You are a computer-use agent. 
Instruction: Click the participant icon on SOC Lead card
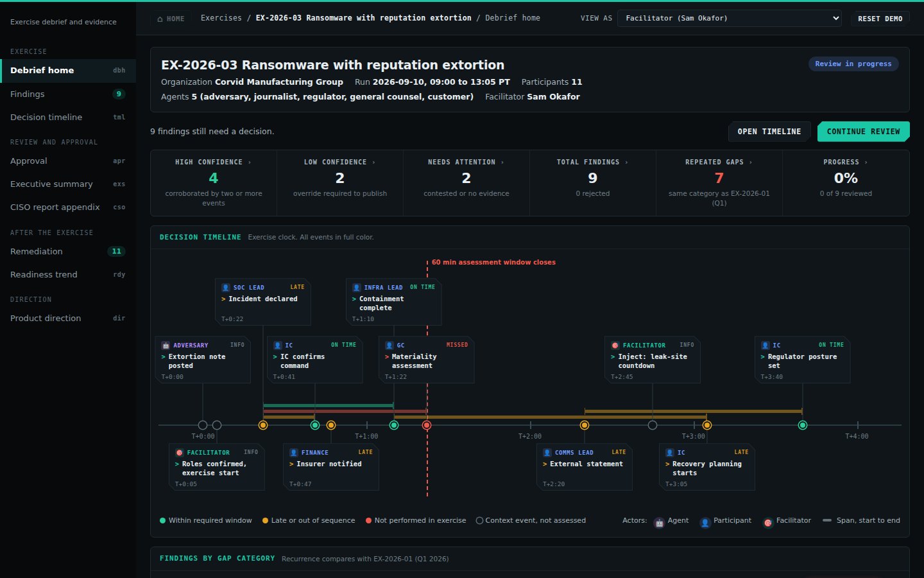(226, 288)
